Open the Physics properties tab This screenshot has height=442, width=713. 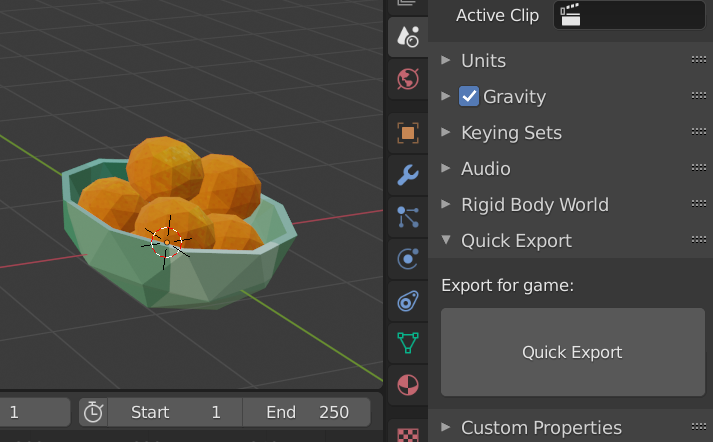(x=408, y=259)
